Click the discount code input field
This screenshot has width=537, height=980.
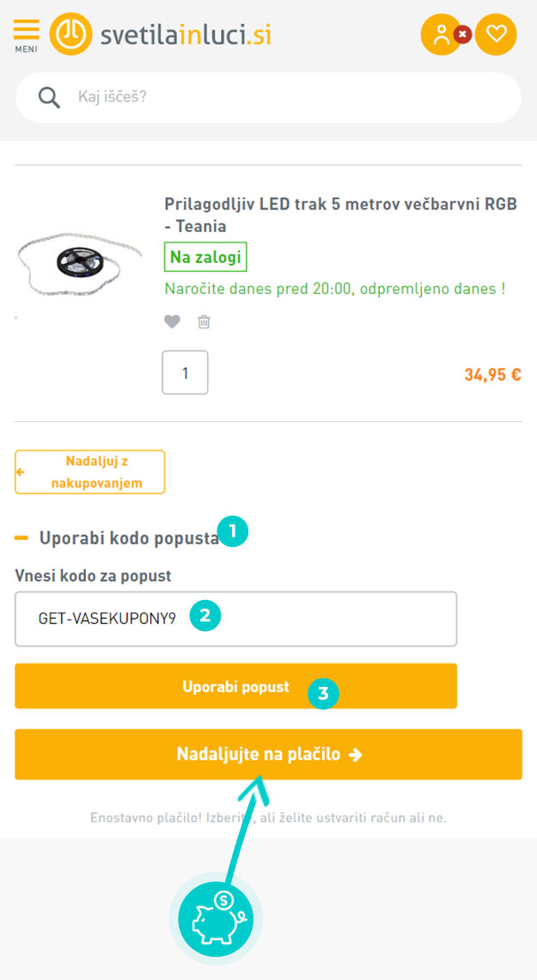click(x=236, y=619)
